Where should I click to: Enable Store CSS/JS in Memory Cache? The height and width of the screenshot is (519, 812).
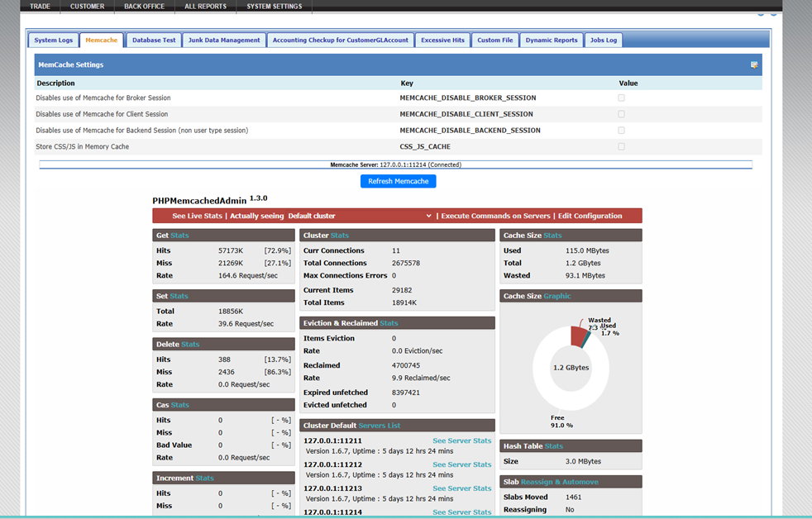click(x=621, y=146)
